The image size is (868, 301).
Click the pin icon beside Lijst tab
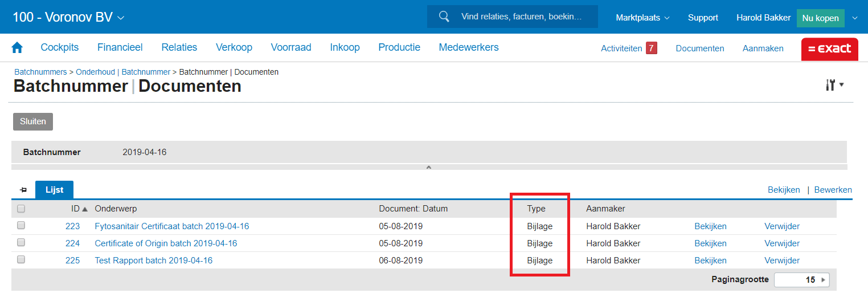click(x=23, y=190)
